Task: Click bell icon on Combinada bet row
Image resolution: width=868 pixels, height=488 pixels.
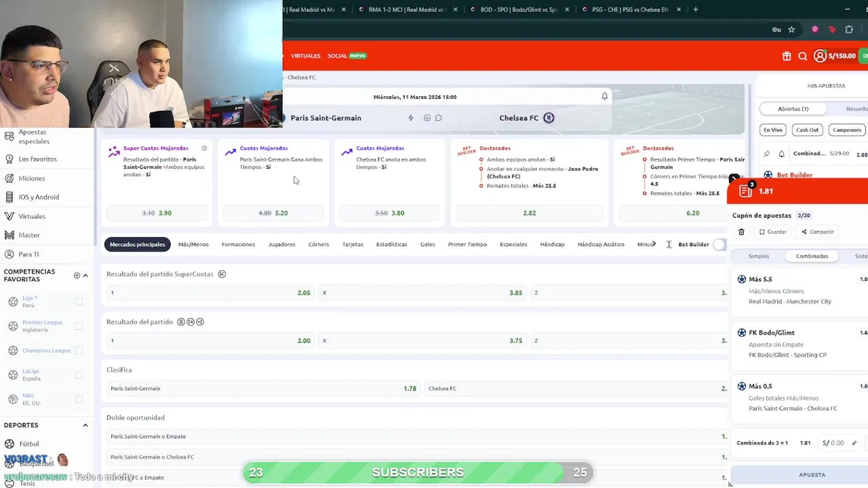Action: [x=781, y=154]
